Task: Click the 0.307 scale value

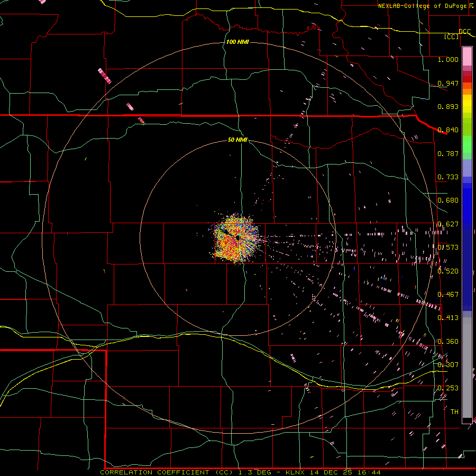Action: (x=448, y=365)
